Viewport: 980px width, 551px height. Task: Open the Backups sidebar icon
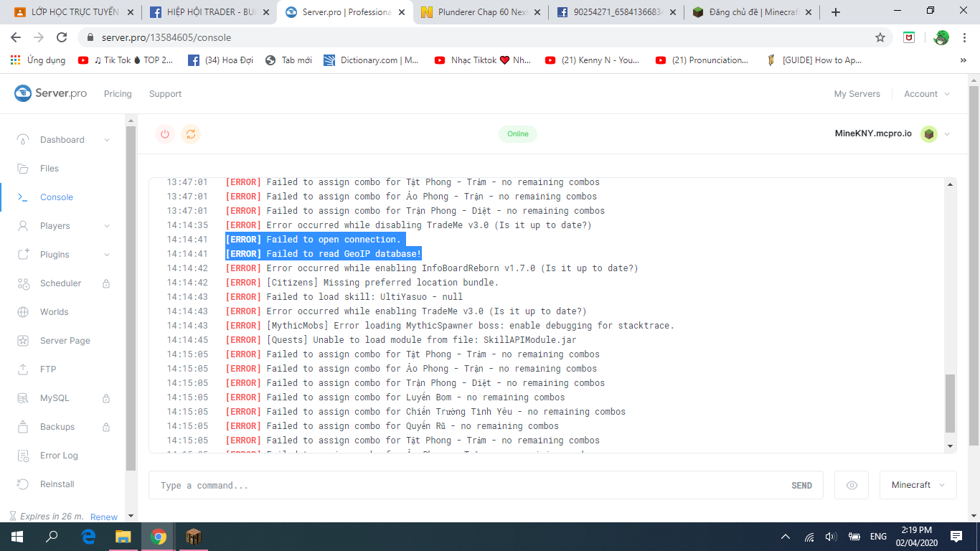click(x=24, y=427)
